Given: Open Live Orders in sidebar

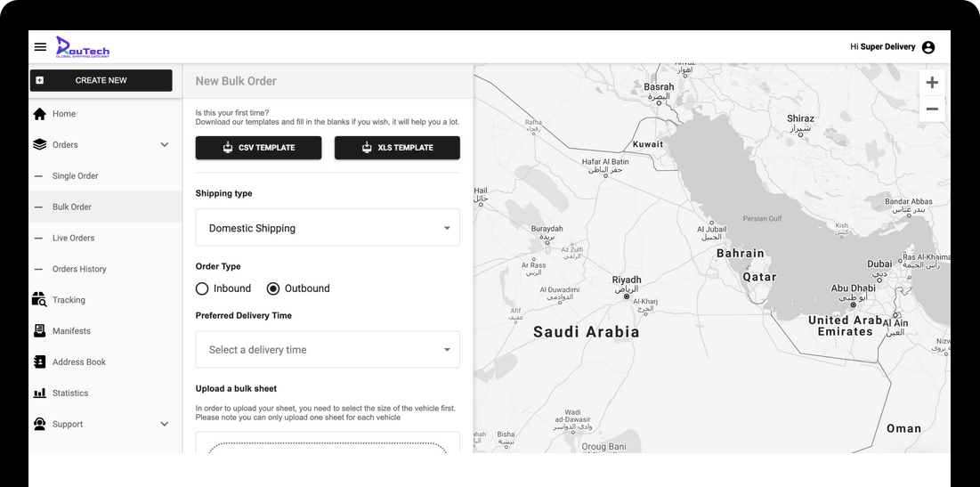Looking at the screenshot, I should tap(73, 239).
